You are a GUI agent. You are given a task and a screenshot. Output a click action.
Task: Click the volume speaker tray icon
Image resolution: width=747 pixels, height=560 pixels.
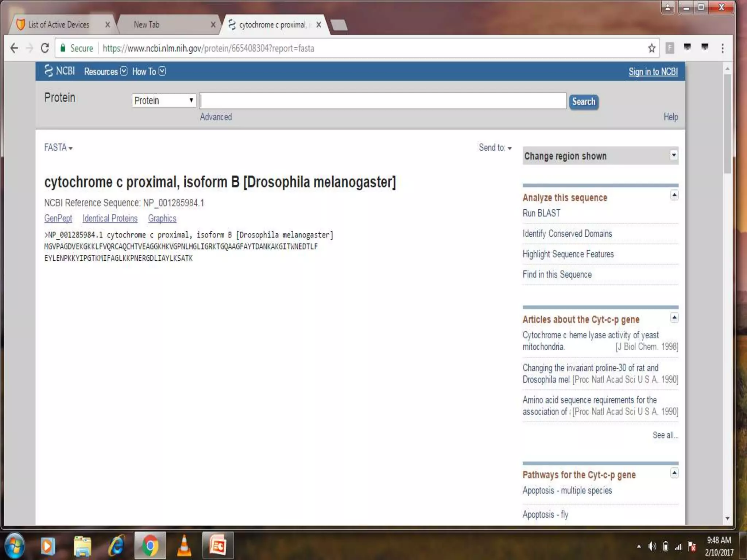pos(652,546)
